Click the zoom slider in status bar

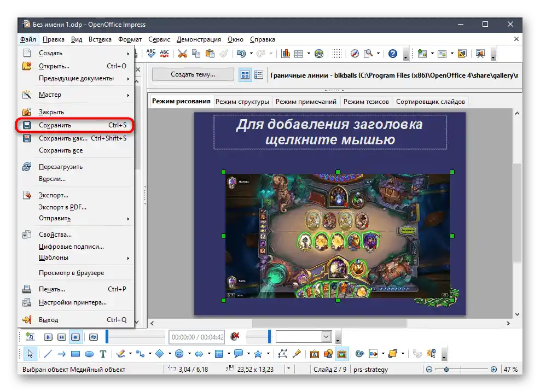(x=446, y=370)
